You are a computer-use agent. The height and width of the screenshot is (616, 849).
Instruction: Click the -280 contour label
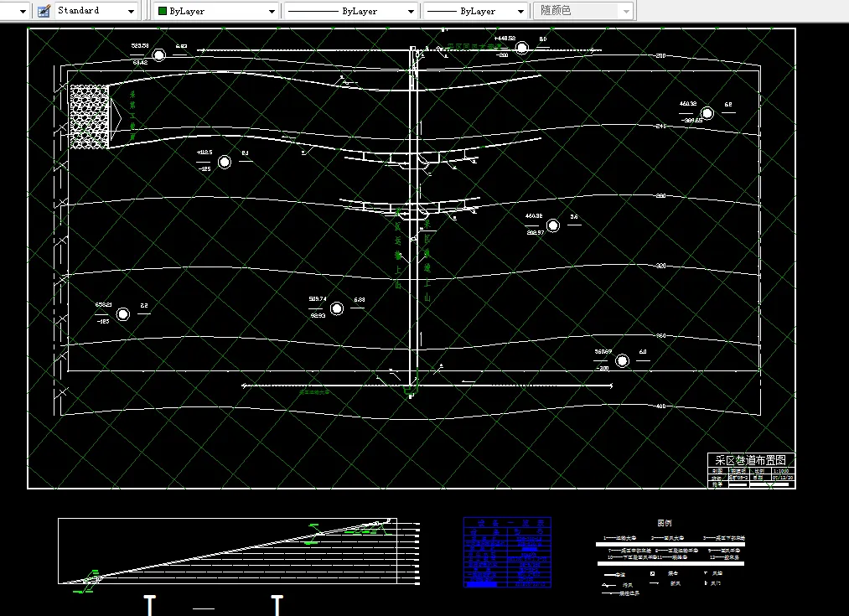point(660,196)
